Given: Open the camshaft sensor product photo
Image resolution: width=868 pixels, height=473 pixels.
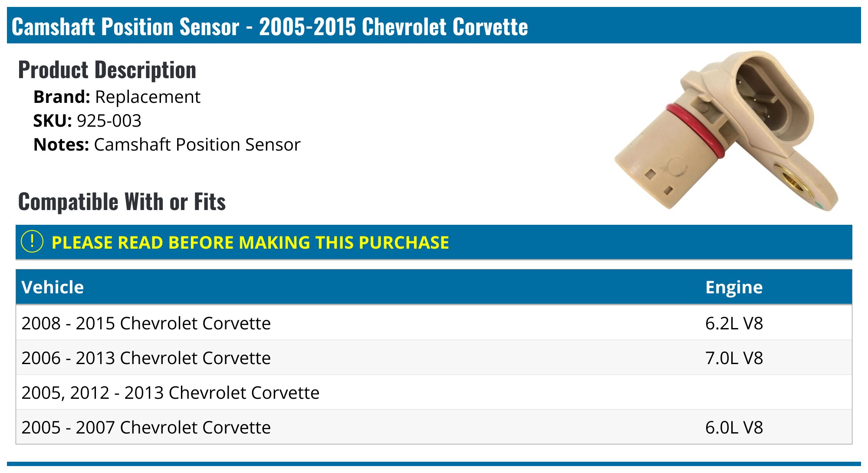Looking at the screenshot, I should 726,131.
